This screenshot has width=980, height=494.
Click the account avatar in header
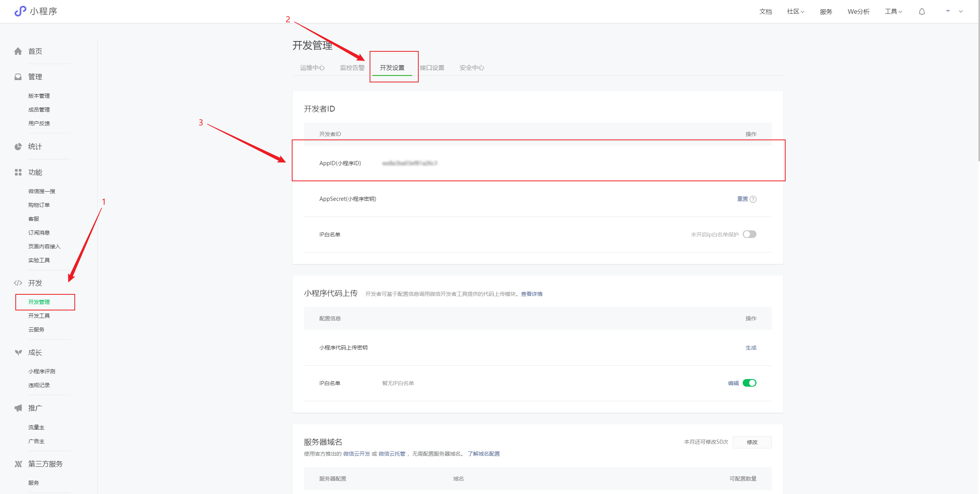(948, 11)
